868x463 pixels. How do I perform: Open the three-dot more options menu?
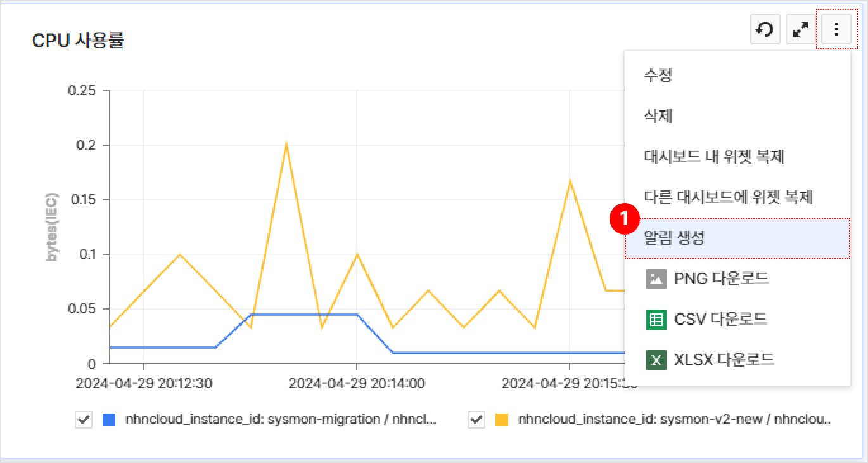tap(836, 30)
